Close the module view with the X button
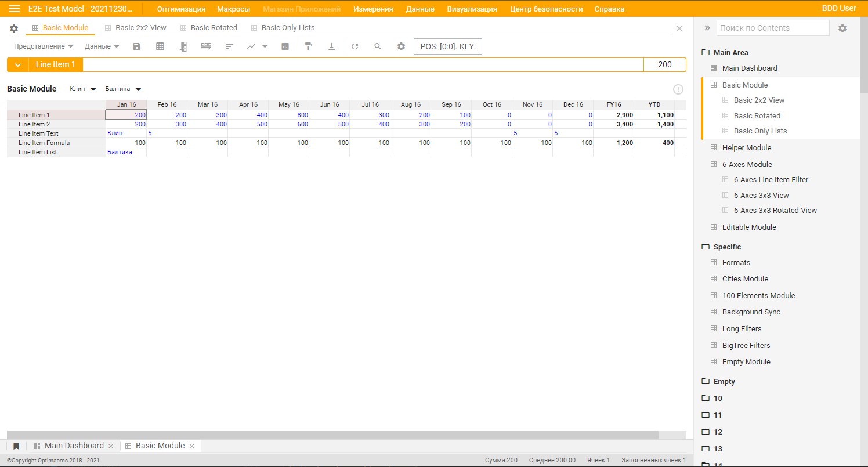 point(679,28)
